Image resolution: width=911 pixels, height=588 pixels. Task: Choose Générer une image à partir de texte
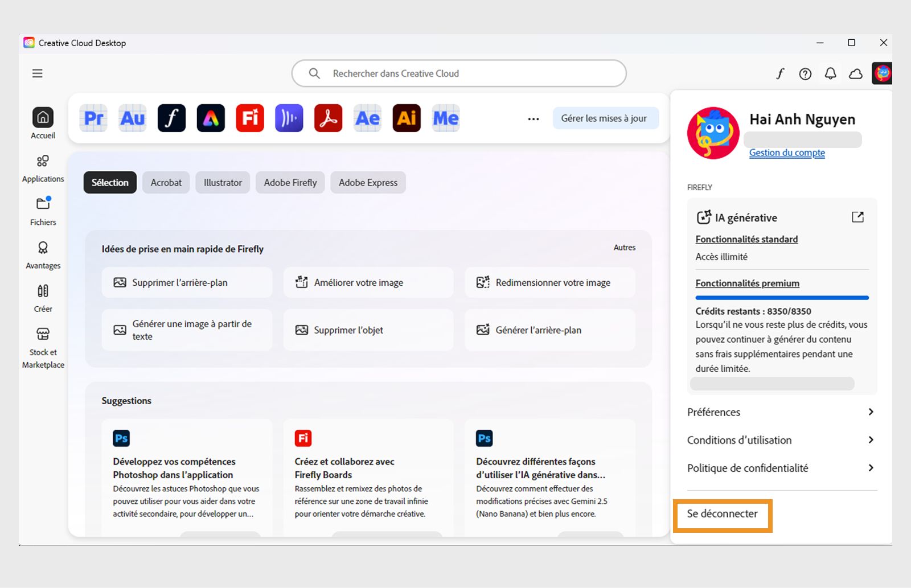tap(187, 330)
